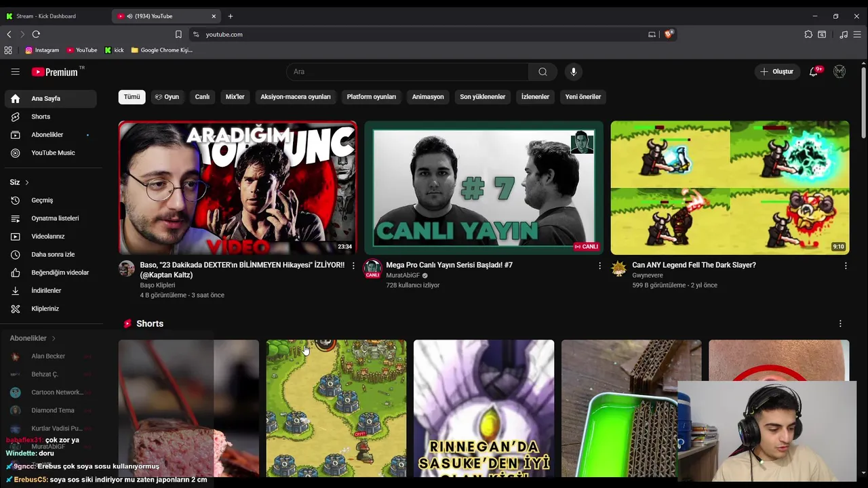This screenshot has width=868, height=488.
Task: Select the Oyun filter chip
Action: pyautogui.click(x=167, y=97)
